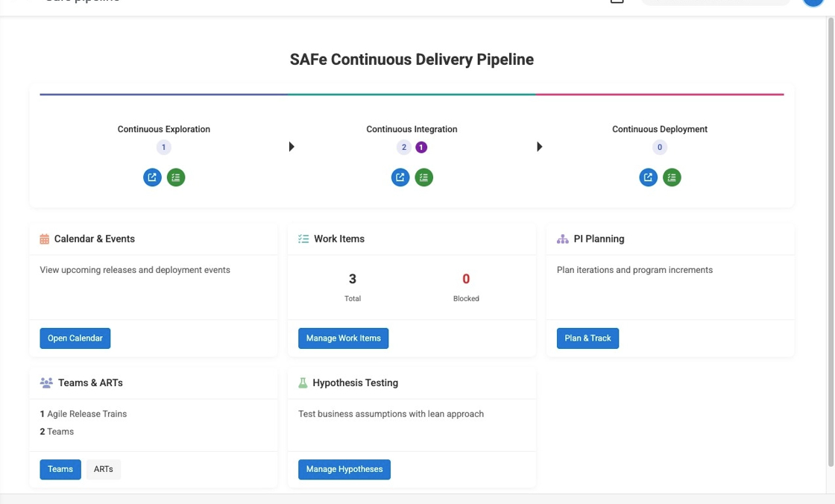This screenshot has width=835, height=504.
Task: Click the external link icon under Continuous Integration
Action: tap(400, 177)
